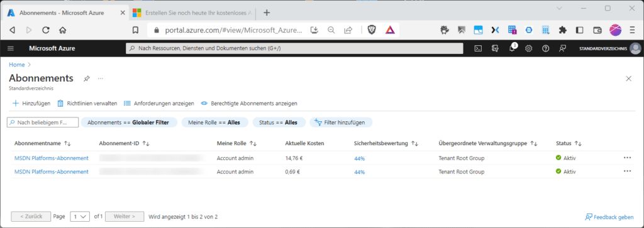Open the header Feedback icon
This screenshot has height=228, width=644.
click(562, 48)
